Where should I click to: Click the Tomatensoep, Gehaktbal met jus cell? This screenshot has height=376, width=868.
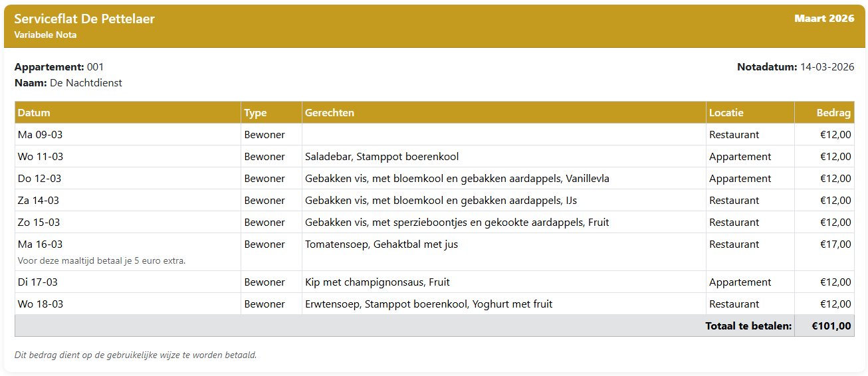tap(381, 244)
